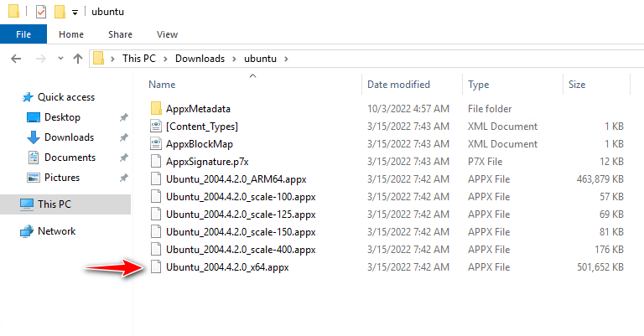This screenshot has height=336, width=644.
Task: Click the Ubuntu_2004.4.2.0_ARM64.appx file icon
Action: tap(156, 179)
